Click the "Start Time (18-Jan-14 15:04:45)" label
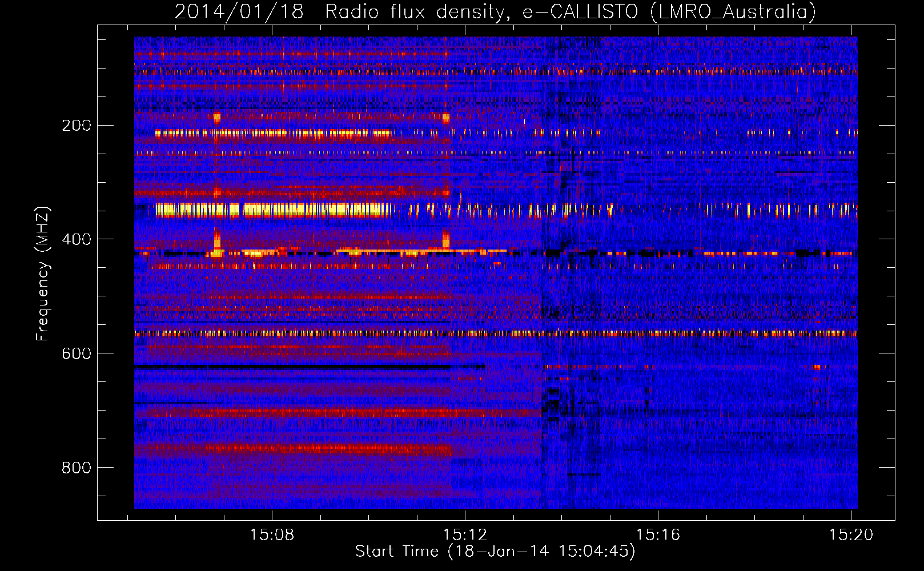 pos(495,552)
